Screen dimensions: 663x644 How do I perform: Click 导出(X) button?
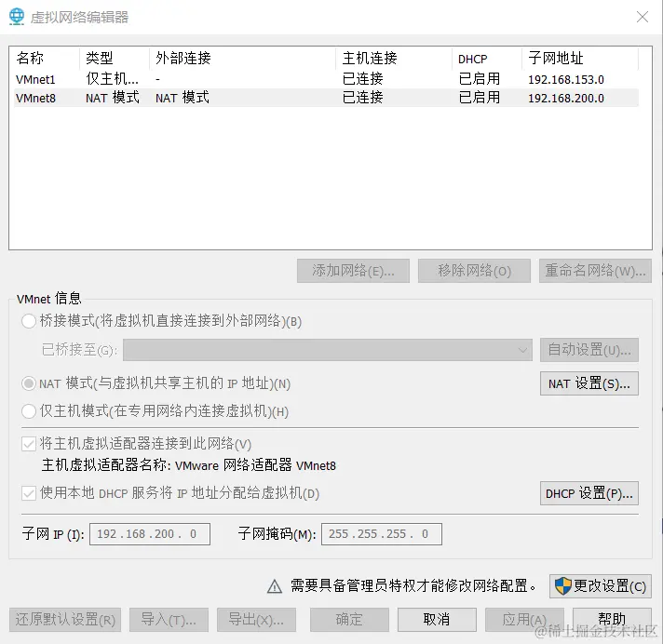pos(256,620)
